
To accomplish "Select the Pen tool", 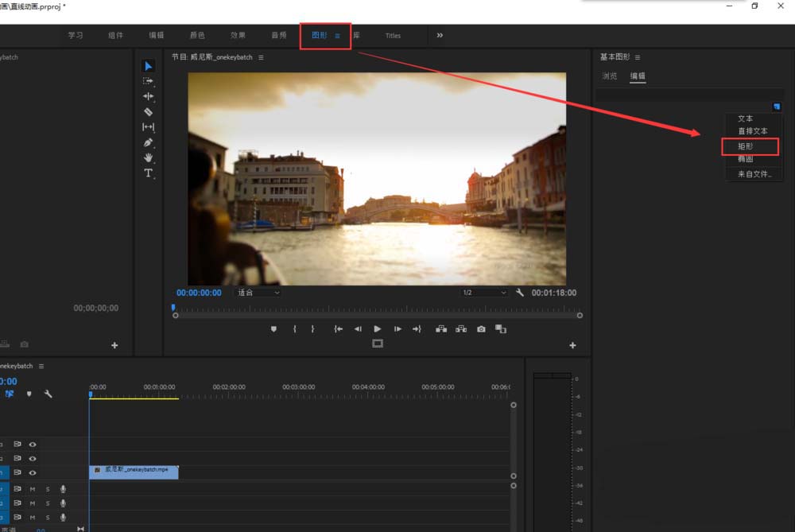I will [148, 142].
